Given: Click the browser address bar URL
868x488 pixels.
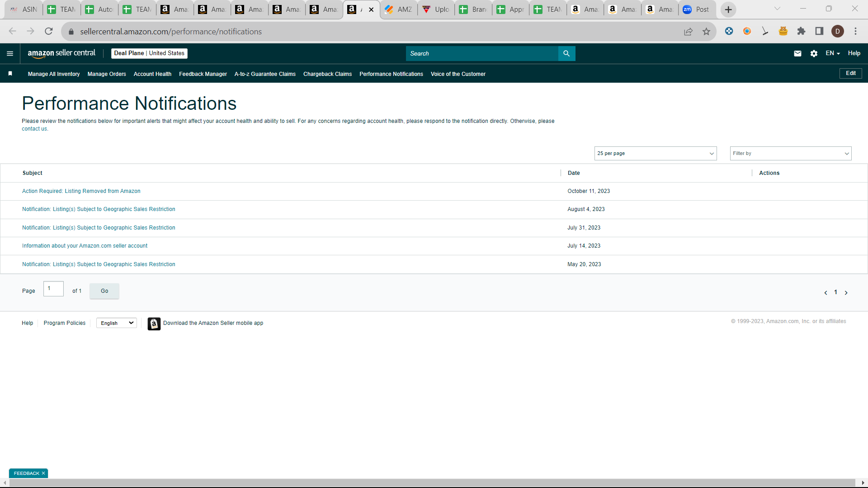Looking at the screenshot, I should pos(171,32).
